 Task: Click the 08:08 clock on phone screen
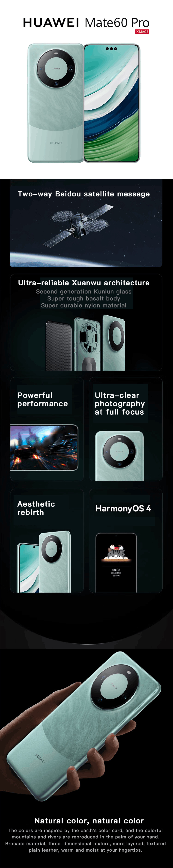pyautogui.click(x=116, y=570)
